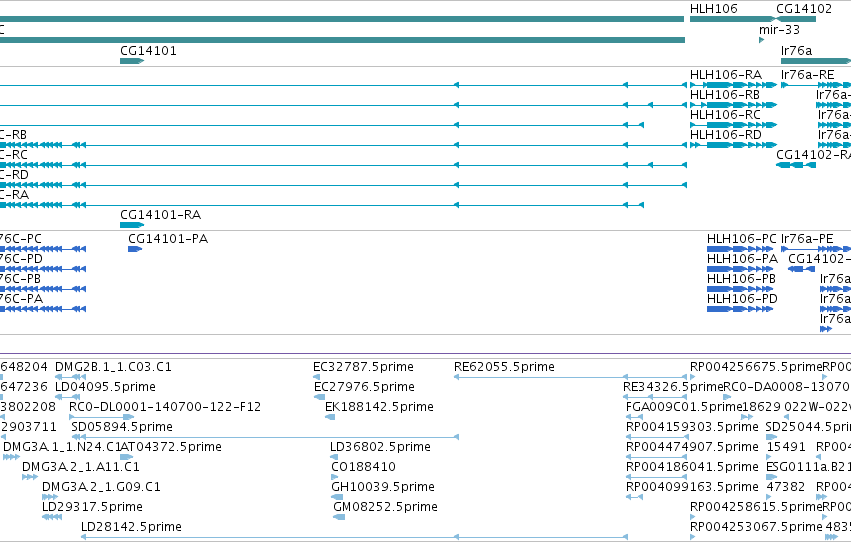
Task: Select EST labeled 15491
Action: (x=769, y=457)
